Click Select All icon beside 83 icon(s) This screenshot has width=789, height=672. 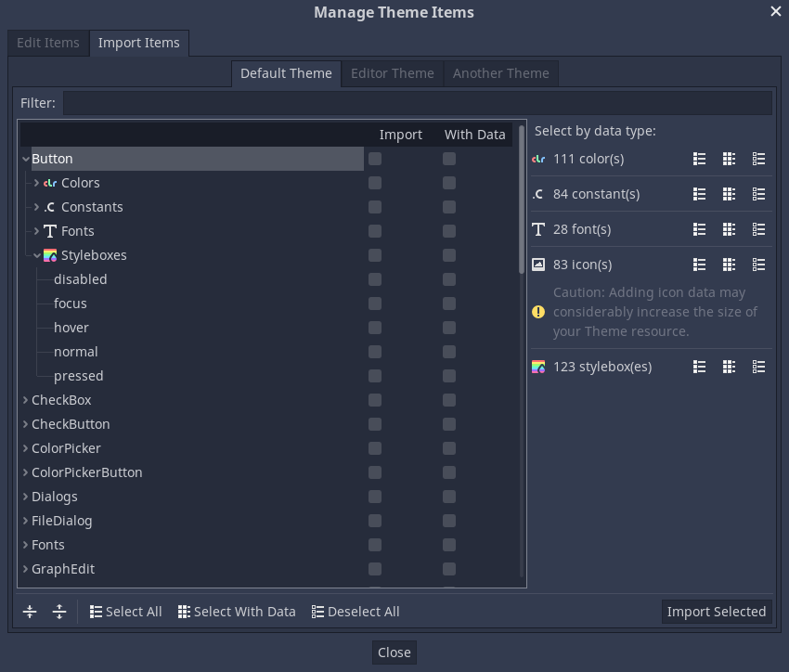point(699,265)
